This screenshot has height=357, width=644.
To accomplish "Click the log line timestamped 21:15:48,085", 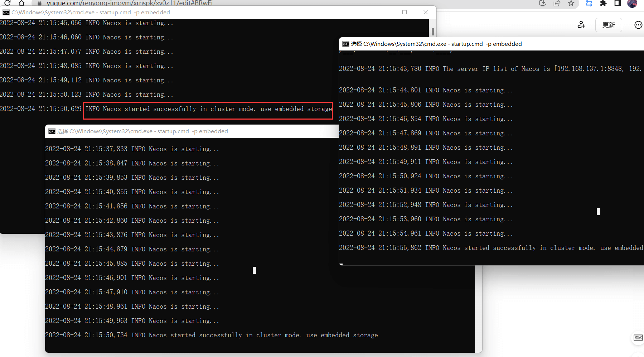I will (x=86, y=66).
